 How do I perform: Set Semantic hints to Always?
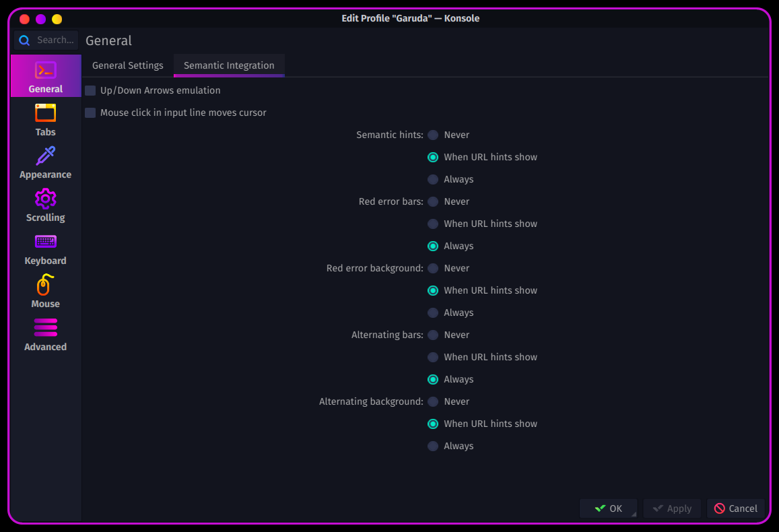[433, 179]
